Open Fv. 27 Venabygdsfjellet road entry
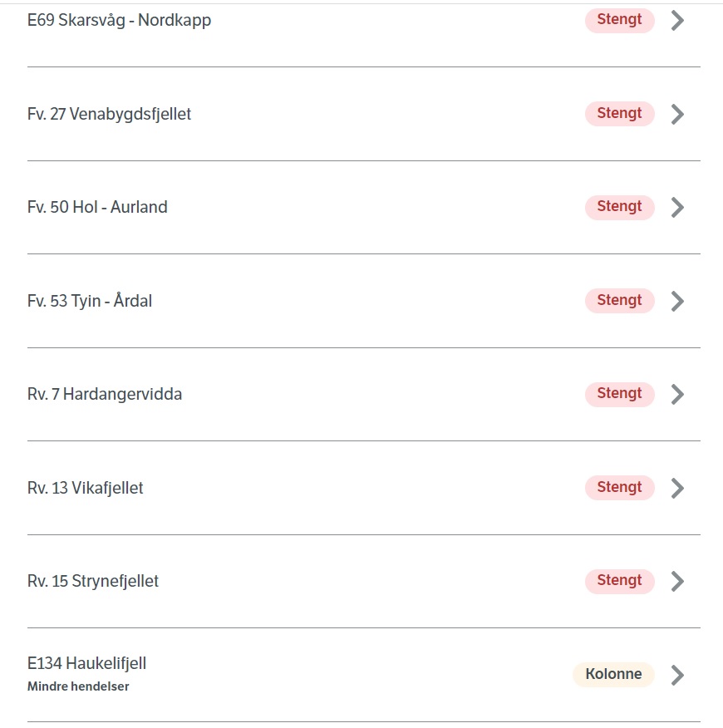Screen dimensions: 723x728 point(109,114)
